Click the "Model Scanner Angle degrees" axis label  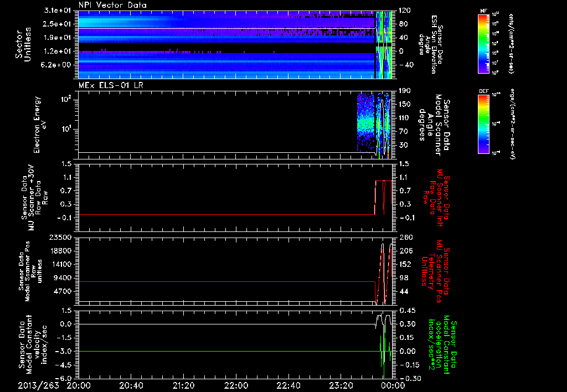(434, 125)
